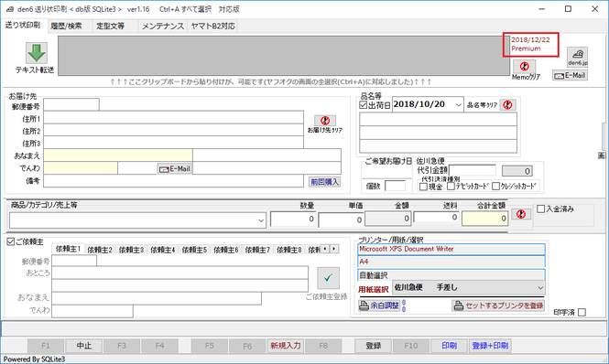609x364 pixels.
Task: Switch to the 履歴/検索 tab
Action: click(67, 26)
